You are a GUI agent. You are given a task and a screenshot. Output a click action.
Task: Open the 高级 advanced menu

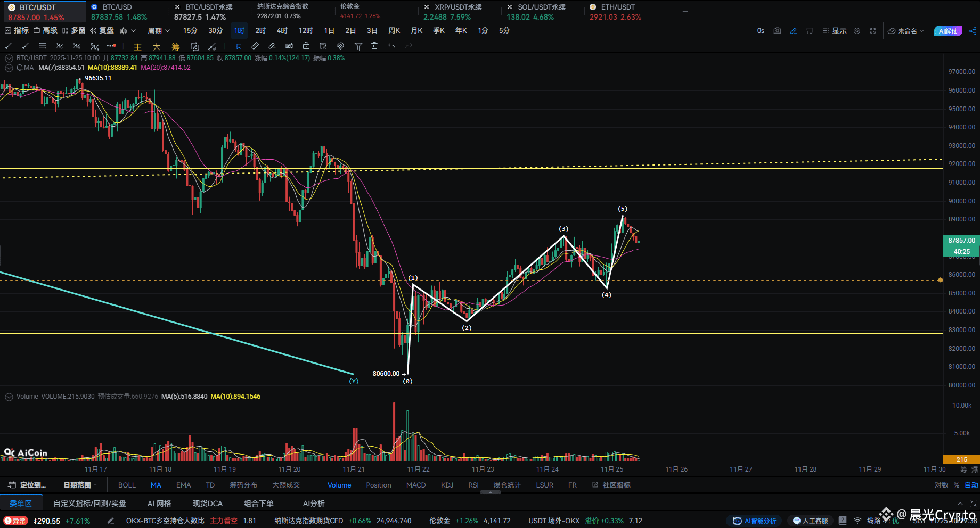[45, 31]
